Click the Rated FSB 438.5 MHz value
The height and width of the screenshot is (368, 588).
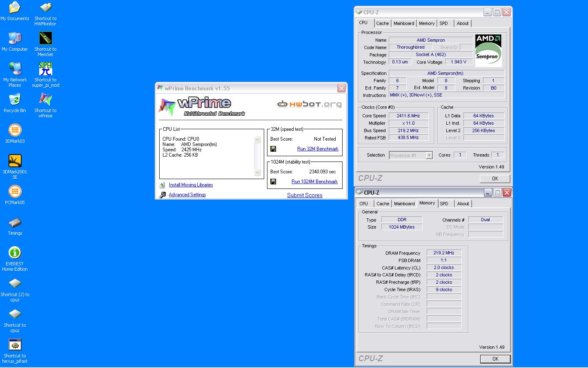408,138
